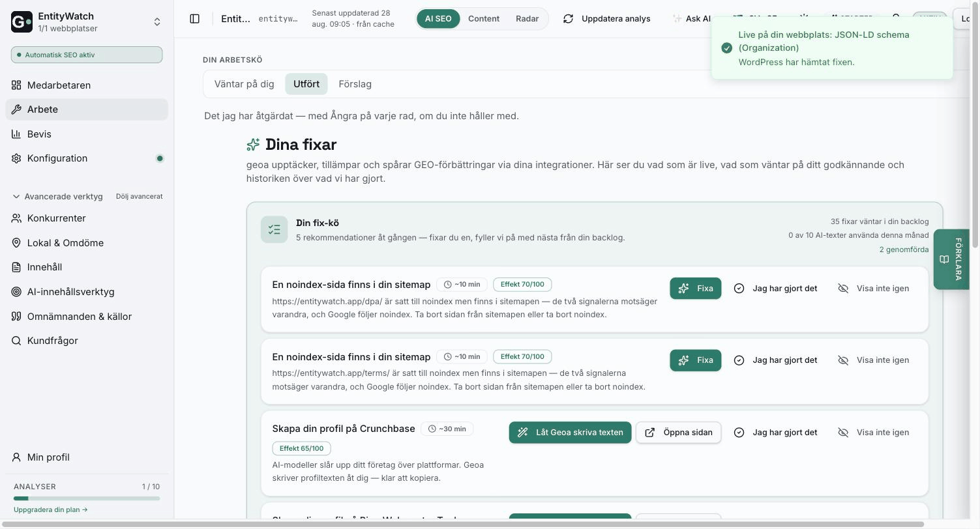Image resolution: width=980 pixels, height=529 pixels.
Task: Open the EntityWatch site switcher
Action: [x=87, y=21]
